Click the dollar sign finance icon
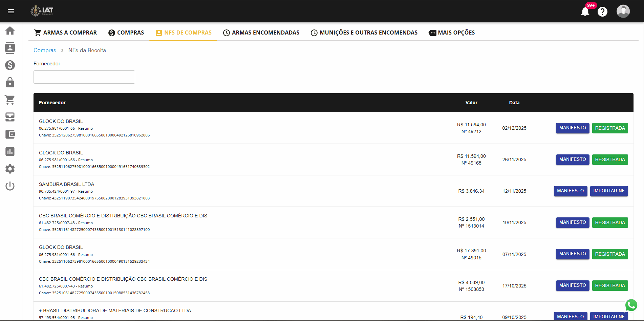 pos(10,65)
